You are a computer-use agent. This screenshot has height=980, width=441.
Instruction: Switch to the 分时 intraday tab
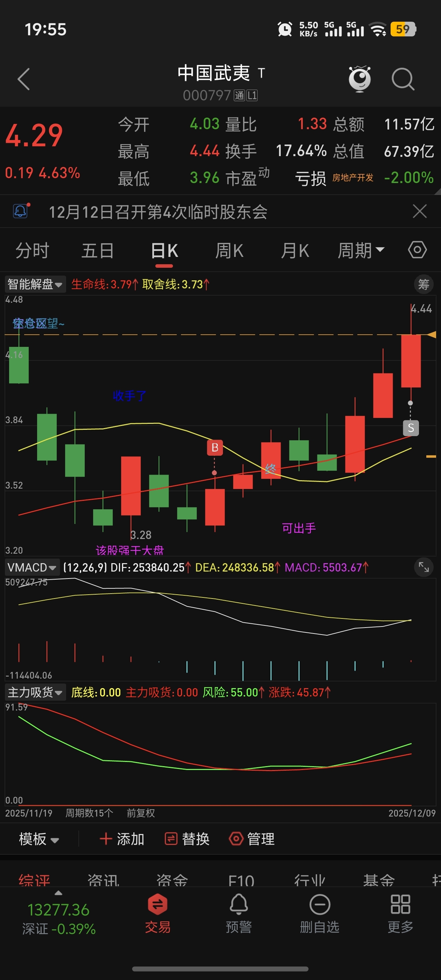pyautogui.click(x=32, y=251)
